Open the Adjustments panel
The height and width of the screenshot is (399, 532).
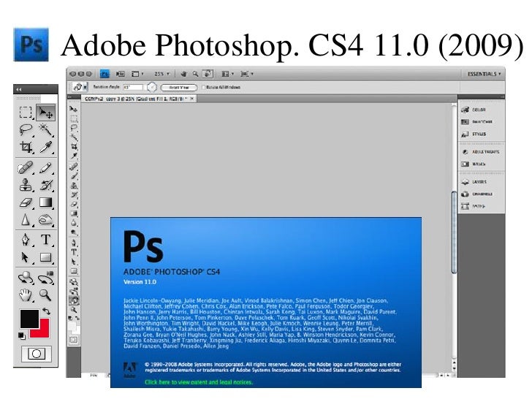click(x=480, y=152)
